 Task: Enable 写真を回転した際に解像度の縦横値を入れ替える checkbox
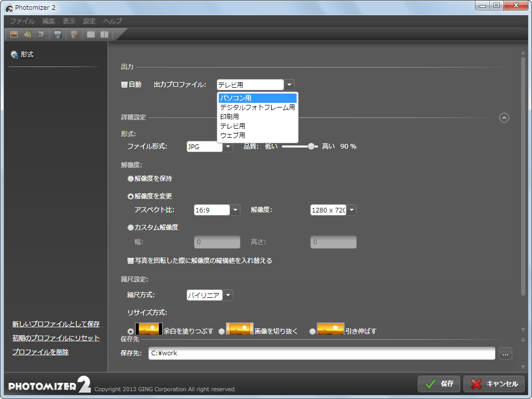pos(130,261)
